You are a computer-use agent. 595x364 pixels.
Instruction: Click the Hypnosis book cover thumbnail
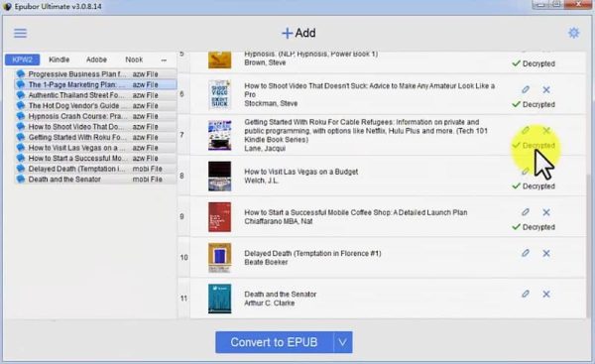[x=220, y=60]
